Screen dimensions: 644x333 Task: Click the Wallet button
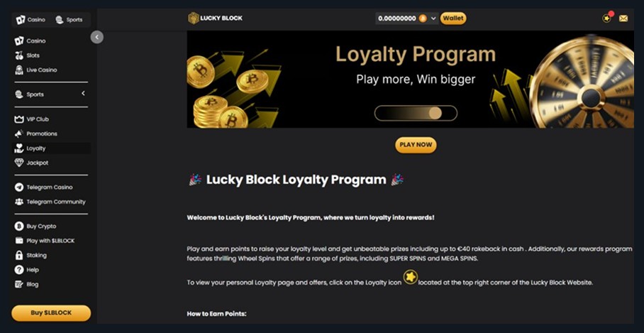pos(453,18)
